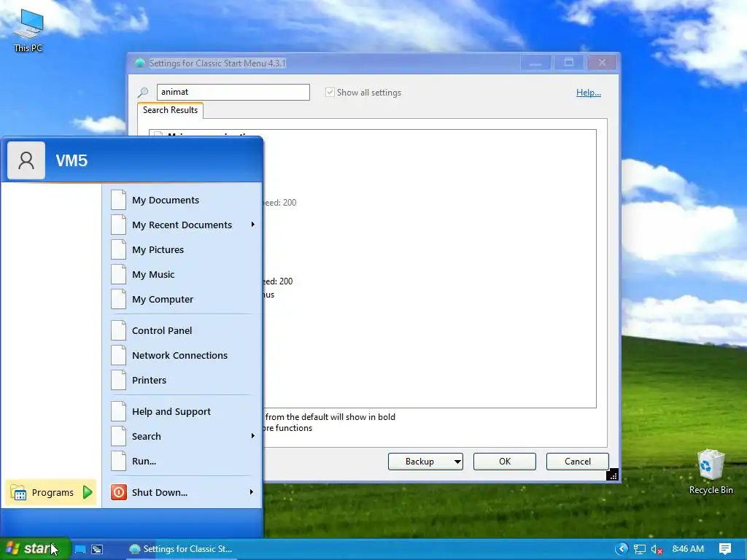747x560 pixels.
Task: Expand the Shut Down submenu arrow
Action: coord(252,492)
